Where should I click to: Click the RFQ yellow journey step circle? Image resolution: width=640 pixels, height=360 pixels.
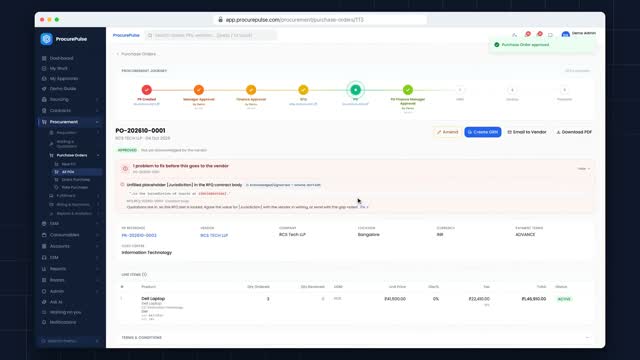click(x=303, y=90)
